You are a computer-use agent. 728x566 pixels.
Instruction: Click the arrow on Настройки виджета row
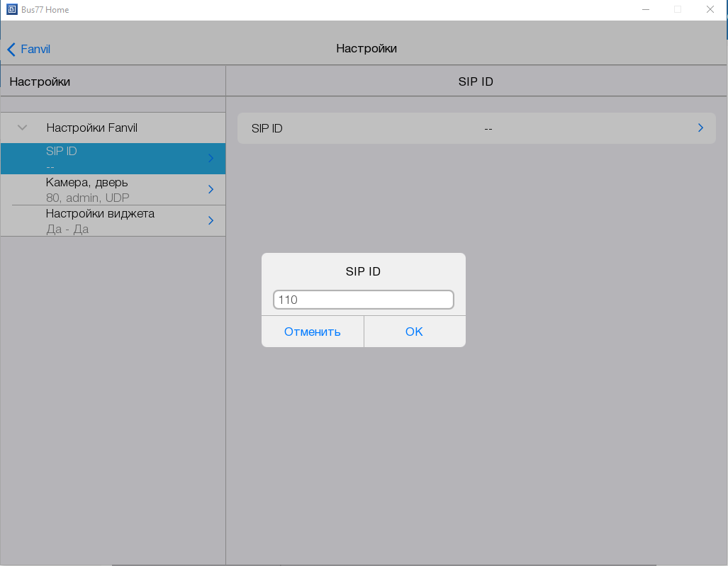(211, 220)
